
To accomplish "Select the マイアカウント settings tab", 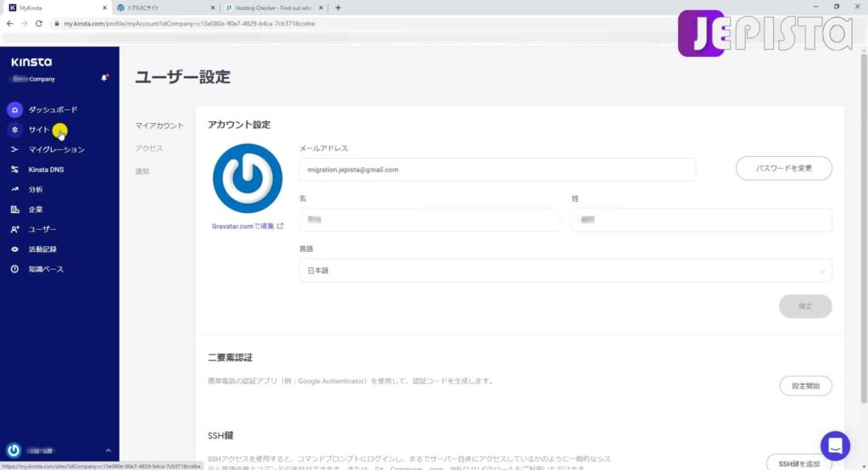I will point(159,126).
